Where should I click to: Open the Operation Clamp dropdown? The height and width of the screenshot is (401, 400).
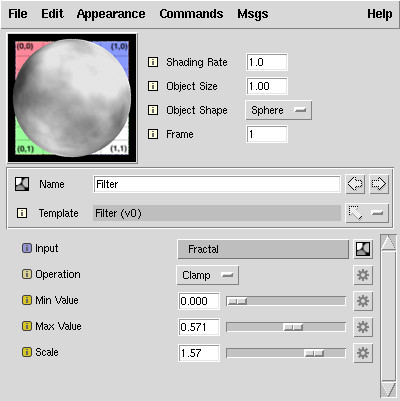point(207,275)
